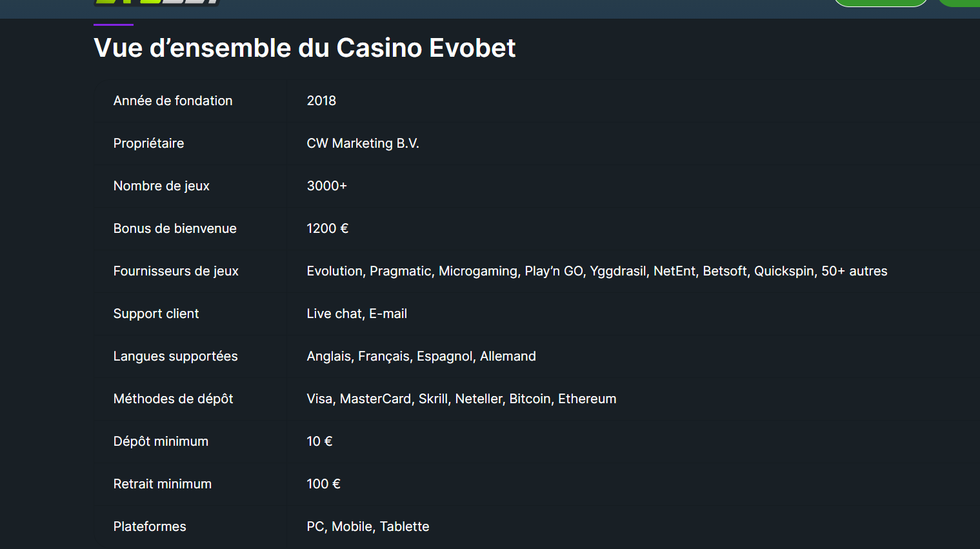Image resolution: width=980 pixels, height=549 pixels.
Task: Click 'Evolution' in the game providers list
Action: pos(334,271)
